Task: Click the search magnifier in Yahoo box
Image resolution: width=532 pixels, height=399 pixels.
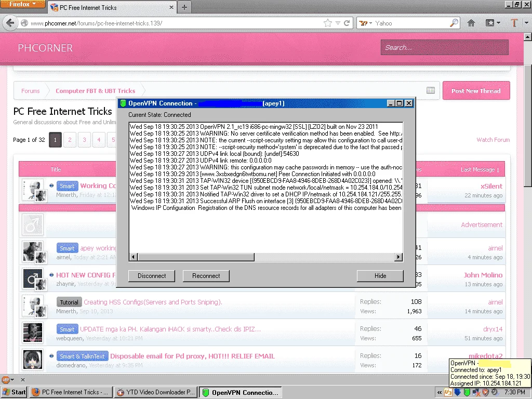Action: (454, 23)
